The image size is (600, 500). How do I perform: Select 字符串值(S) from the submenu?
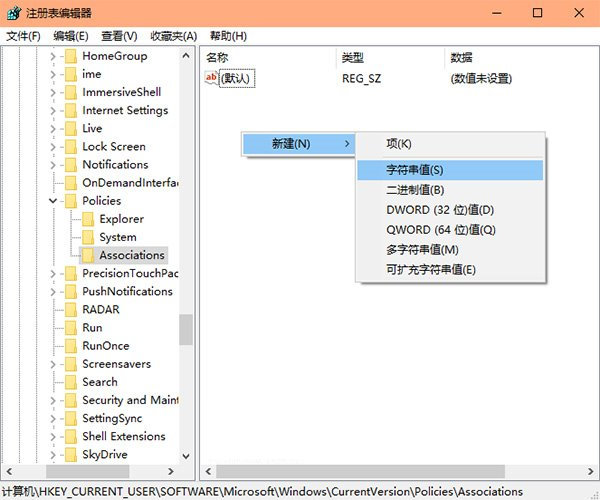414,170
